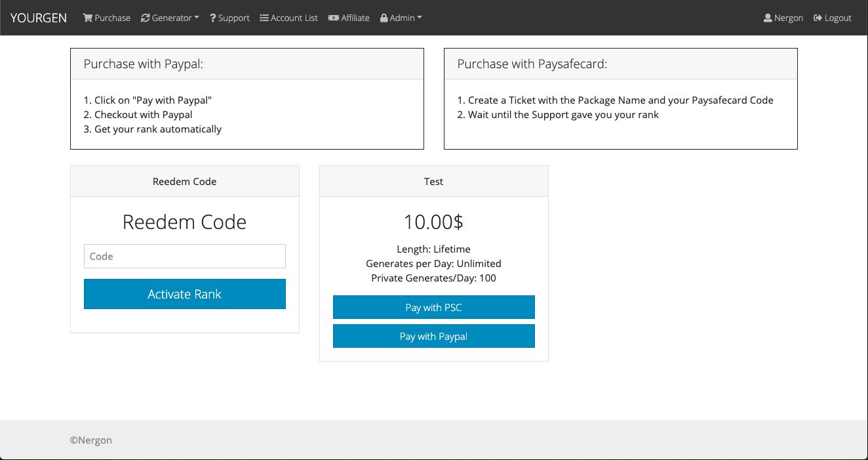Click the padlock icon beside Admin

pos(384,18)
